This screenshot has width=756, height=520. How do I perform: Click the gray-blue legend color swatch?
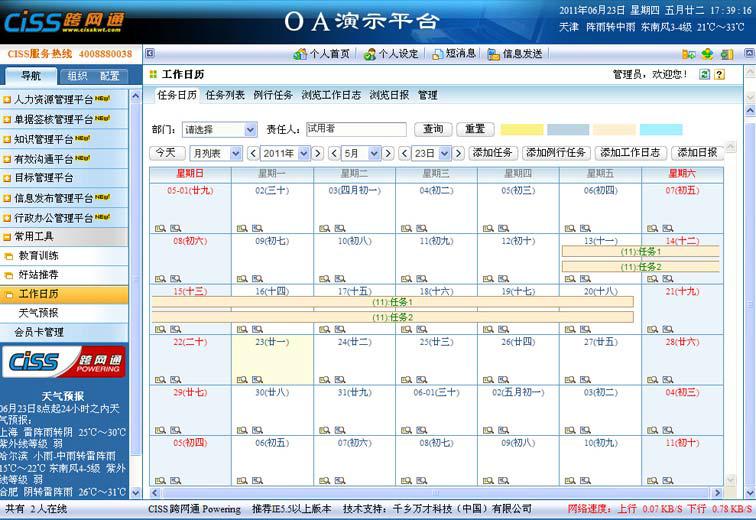[568, 129]
